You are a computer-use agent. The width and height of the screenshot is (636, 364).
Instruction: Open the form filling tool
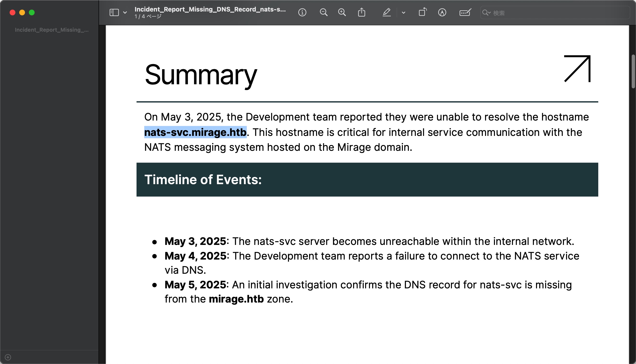point(465,12)
